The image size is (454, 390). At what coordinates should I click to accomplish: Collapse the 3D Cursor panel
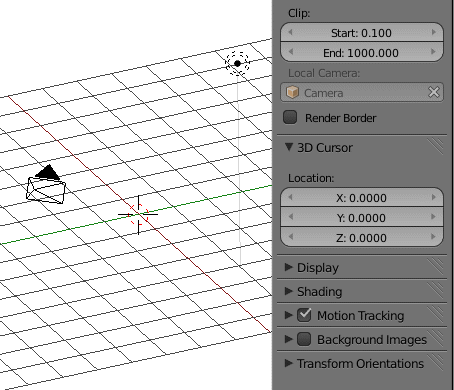(289, 147)
